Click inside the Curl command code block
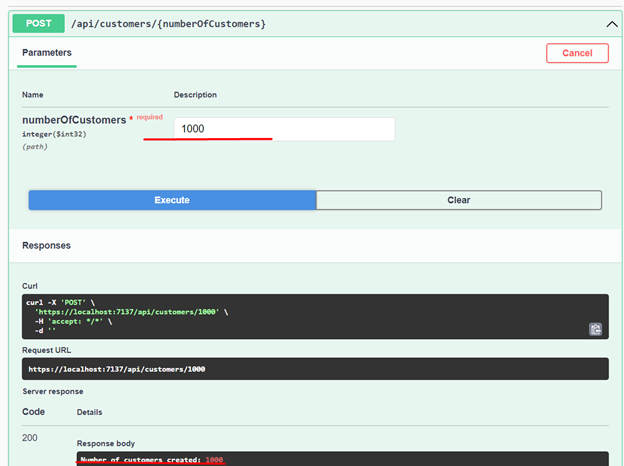Viewport: 624px width, 466px height. coord(300,316)
